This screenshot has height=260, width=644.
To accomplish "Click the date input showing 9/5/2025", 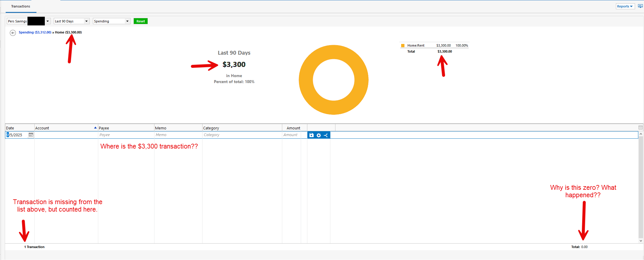I will pyautogui.click(x=17, y=135).
